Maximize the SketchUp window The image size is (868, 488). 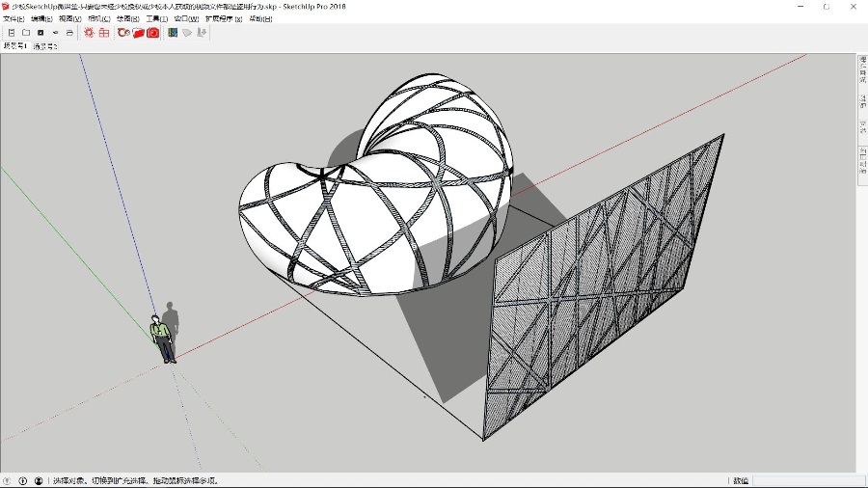tap(827, 7)
